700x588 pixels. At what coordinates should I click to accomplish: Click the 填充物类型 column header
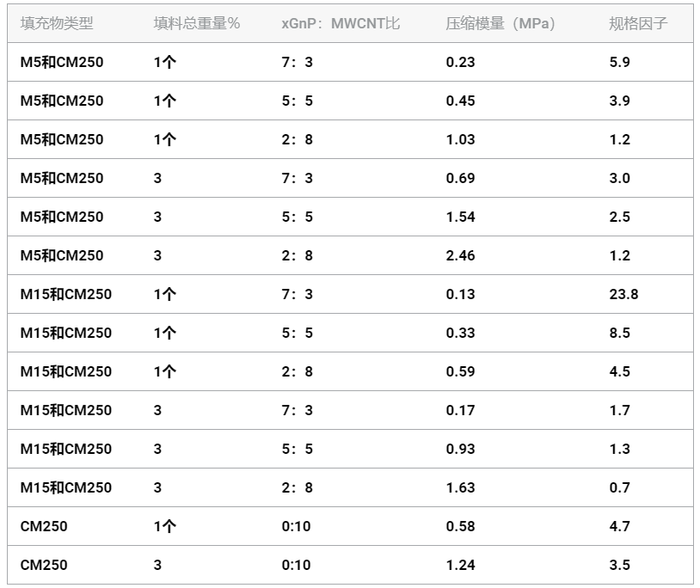tap(57, 23)
